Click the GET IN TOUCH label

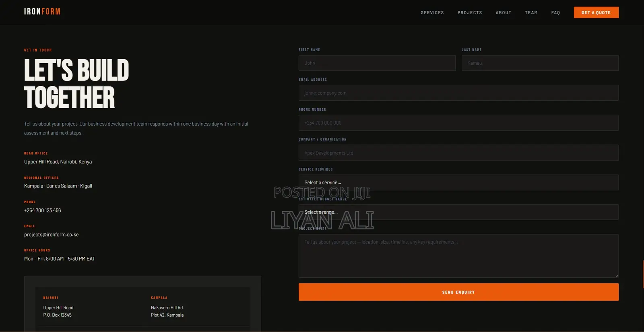tap(38, 50)
